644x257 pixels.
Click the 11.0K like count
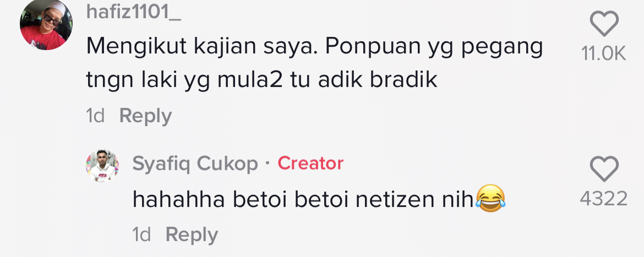(x=604, y=53)
